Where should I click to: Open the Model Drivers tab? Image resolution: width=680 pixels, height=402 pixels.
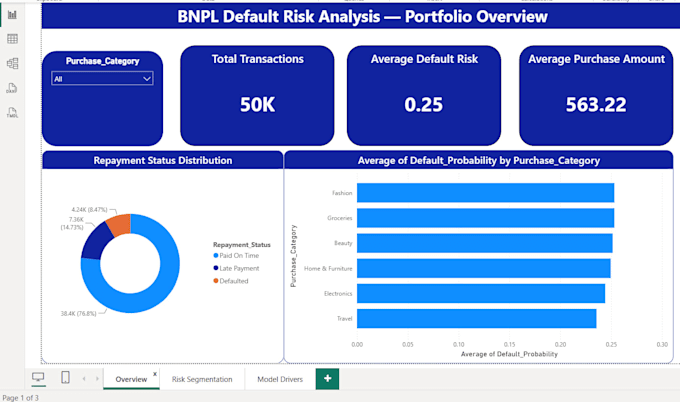[280, 379]
